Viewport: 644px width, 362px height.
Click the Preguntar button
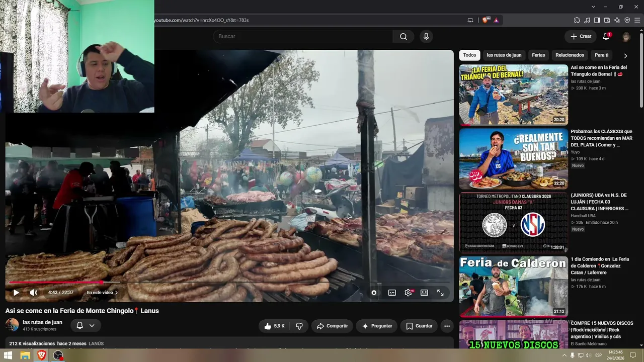click(376, 326)
